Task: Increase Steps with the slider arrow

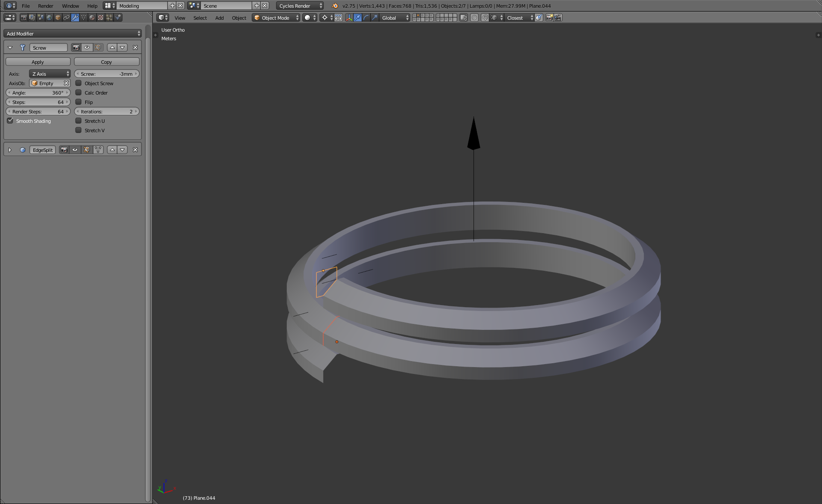Action: pyautogui.click(x=67, y=102)
